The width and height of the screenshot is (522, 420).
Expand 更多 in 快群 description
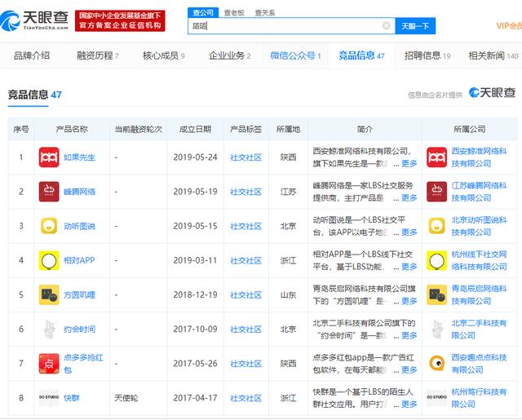pyautogui.click(x=409, y=404)
